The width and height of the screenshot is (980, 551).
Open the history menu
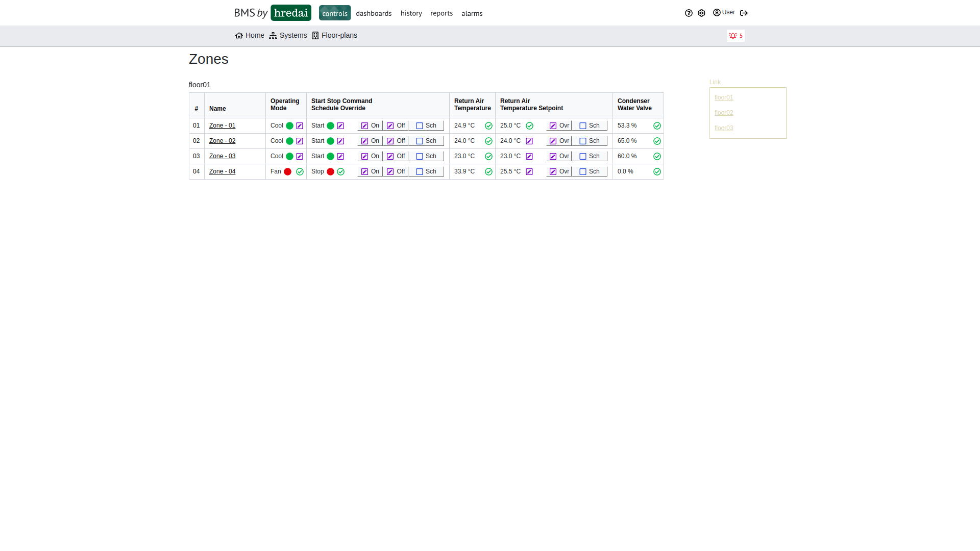tap(411, 13)
